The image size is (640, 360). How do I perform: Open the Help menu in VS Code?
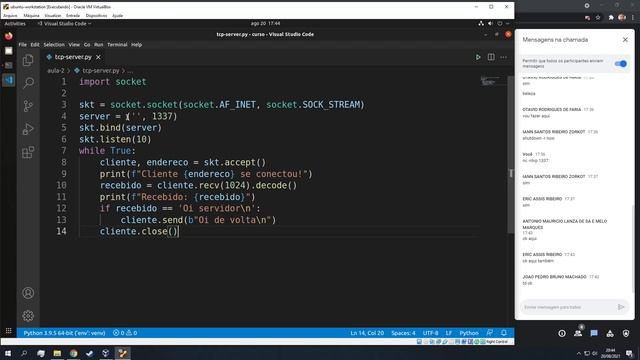137,44
